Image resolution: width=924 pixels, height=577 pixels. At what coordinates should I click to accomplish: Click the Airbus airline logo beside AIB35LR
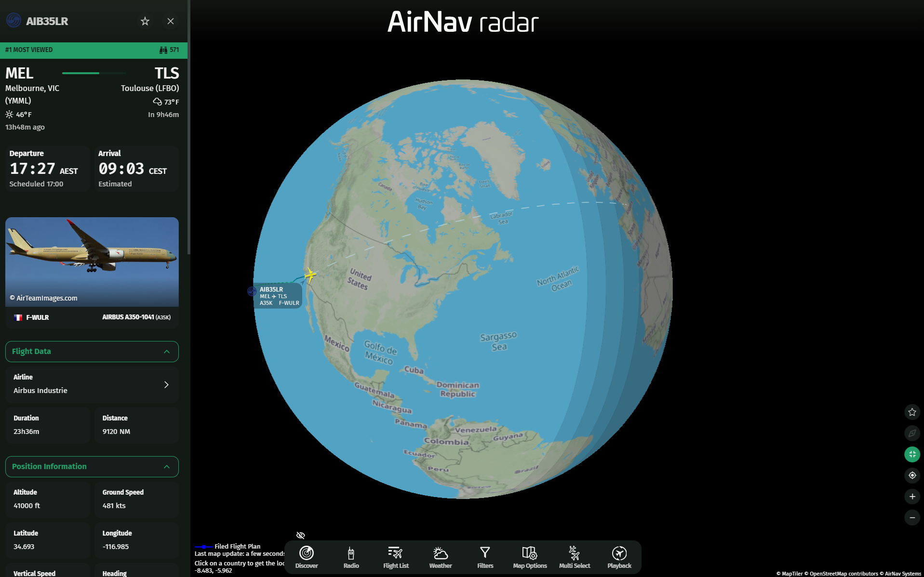point(13,20)
